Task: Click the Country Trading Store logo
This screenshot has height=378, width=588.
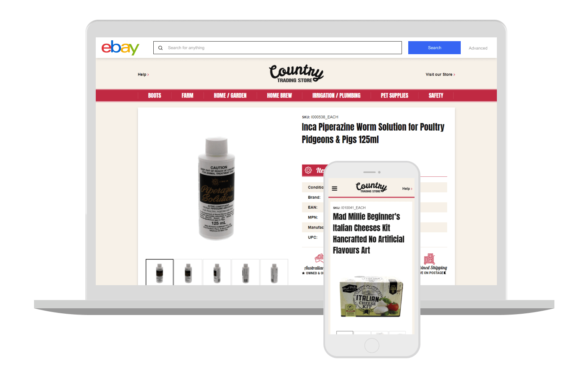Action: click(x=296, y=73)
